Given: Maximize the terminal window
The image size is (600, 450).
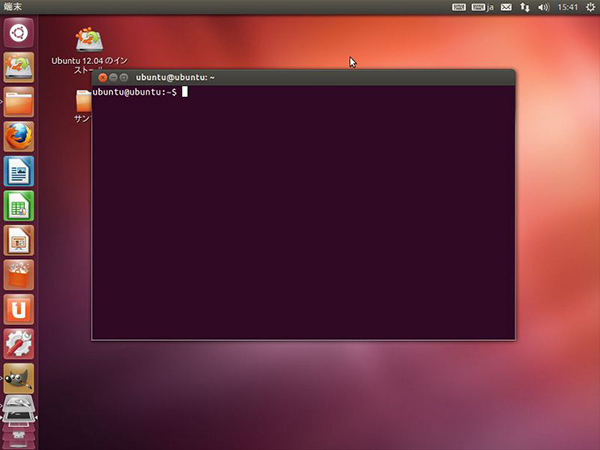Looking at the screenshot, I should pyautogui.click(x=124, y=78).
